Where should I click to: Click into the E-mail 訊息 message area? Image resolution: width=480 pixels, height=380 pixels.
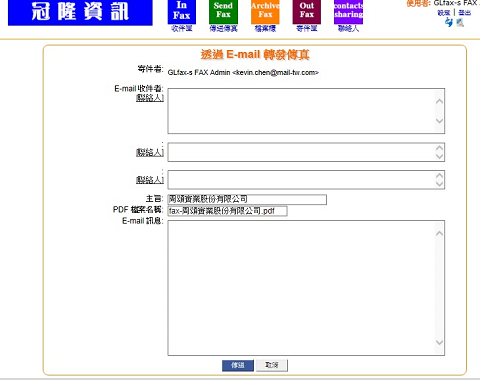(x=306, y=288)
